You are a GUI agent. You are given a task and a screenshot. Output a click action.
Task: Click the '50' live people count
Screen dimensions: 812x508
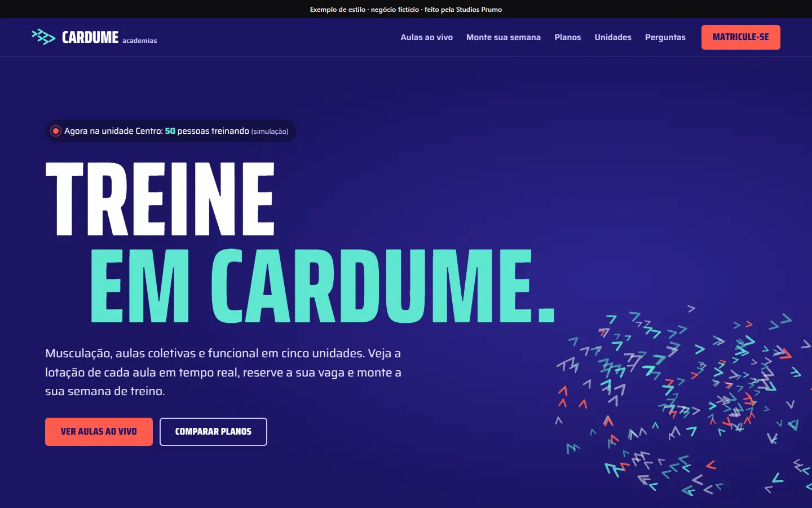[170, 131]
